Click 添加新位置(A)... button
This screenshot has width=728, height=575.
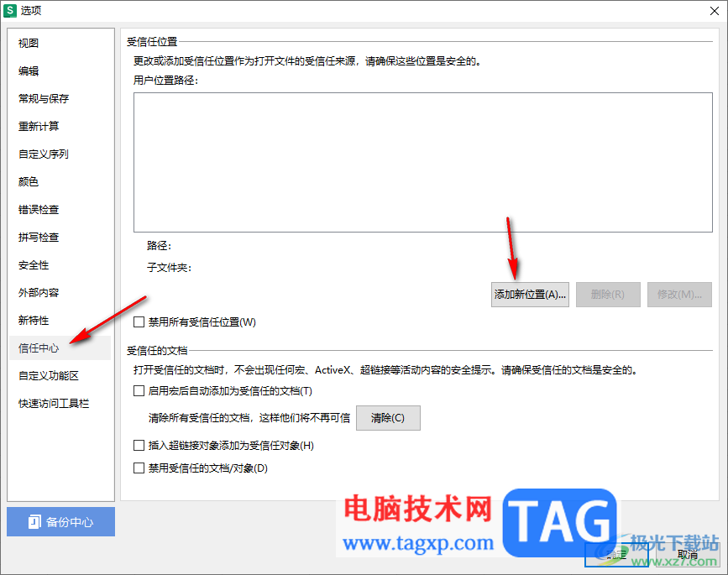pos(530,295)
